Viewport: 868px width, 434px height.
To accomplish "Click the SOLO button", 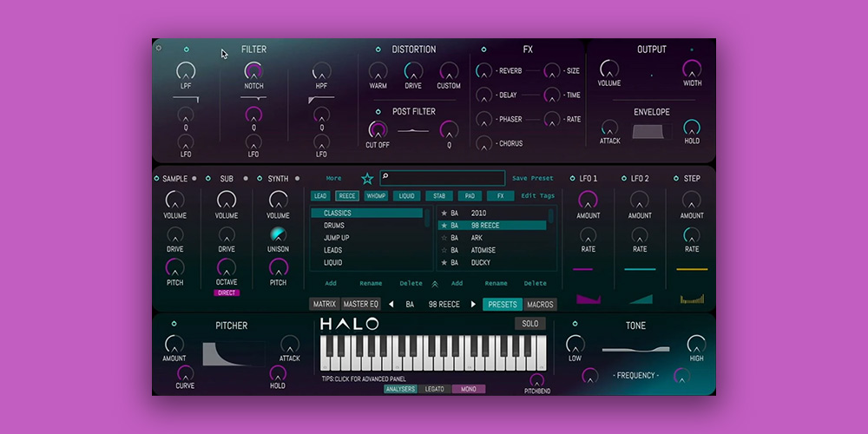I will 530,324.
